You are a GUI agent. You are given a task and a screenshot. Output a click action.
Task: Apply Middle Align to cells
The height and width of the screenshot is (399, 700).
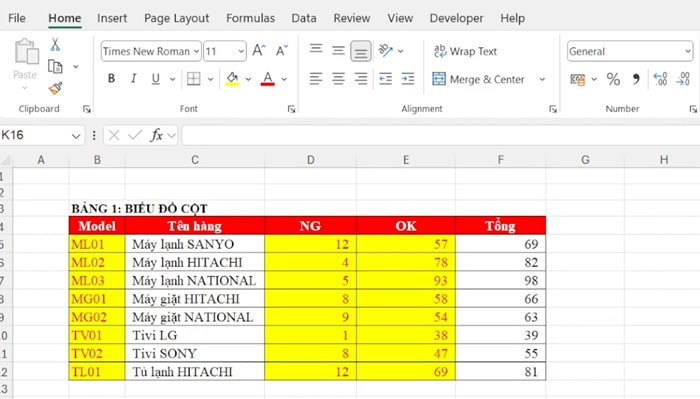[x=338, y=51]
